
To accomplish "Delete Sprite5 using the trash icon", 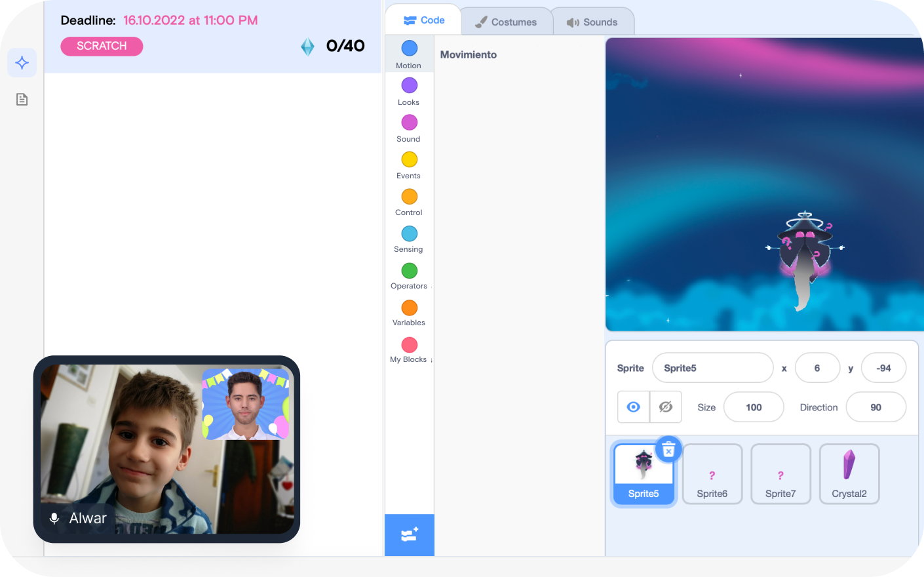I will (668, 450).
